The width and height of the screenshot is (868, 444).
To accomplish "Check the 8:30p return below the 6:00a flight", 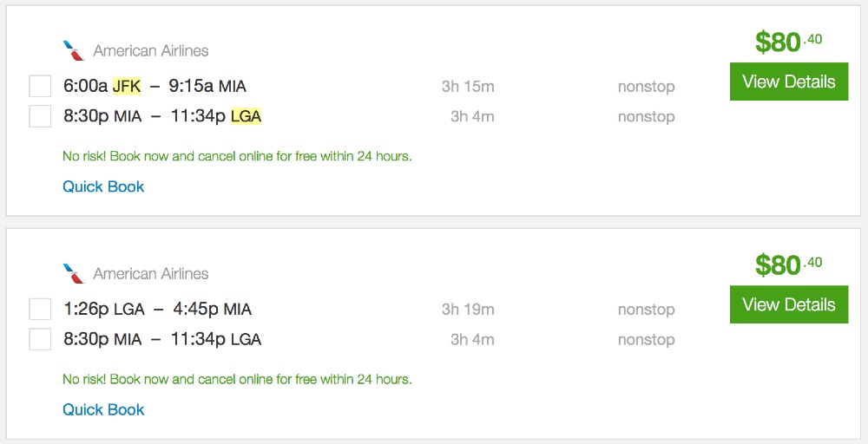I will (40, 116).
